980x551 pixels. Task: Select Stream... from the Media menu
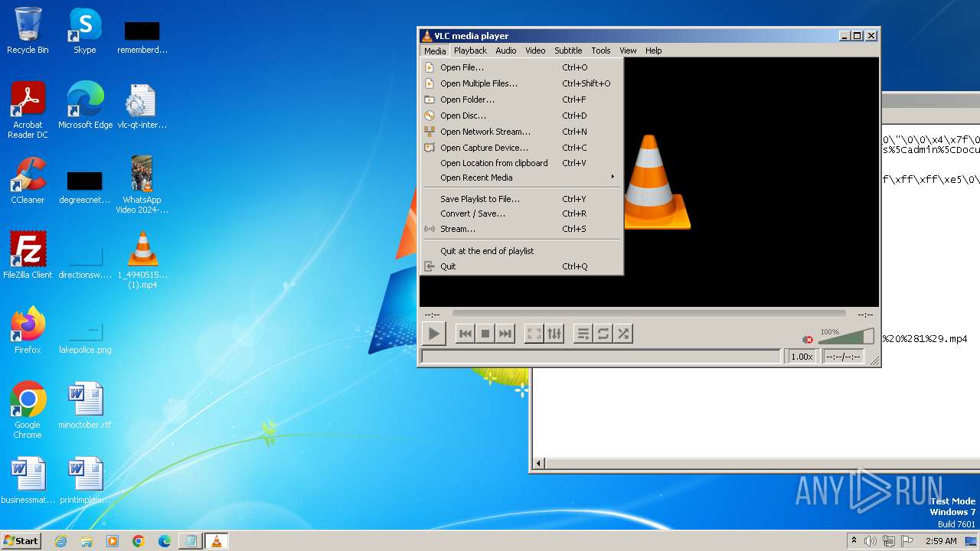[522, 229]
